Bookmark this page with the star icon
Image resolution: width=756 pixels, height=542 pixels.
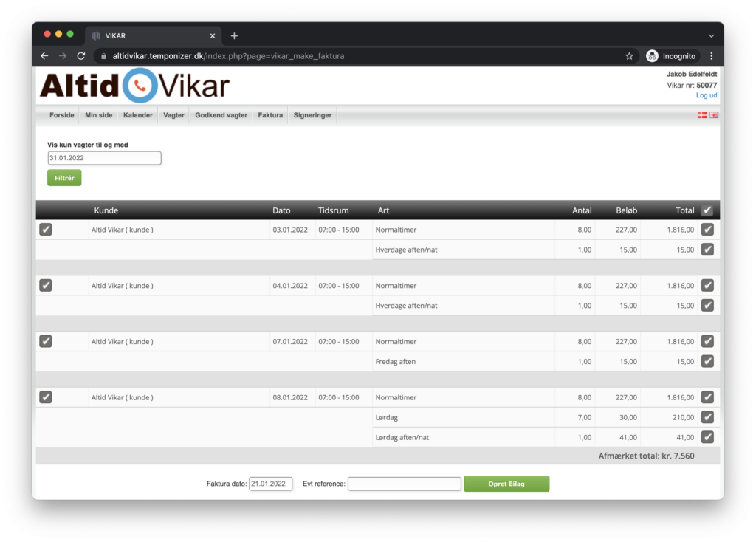coord(629,56)
